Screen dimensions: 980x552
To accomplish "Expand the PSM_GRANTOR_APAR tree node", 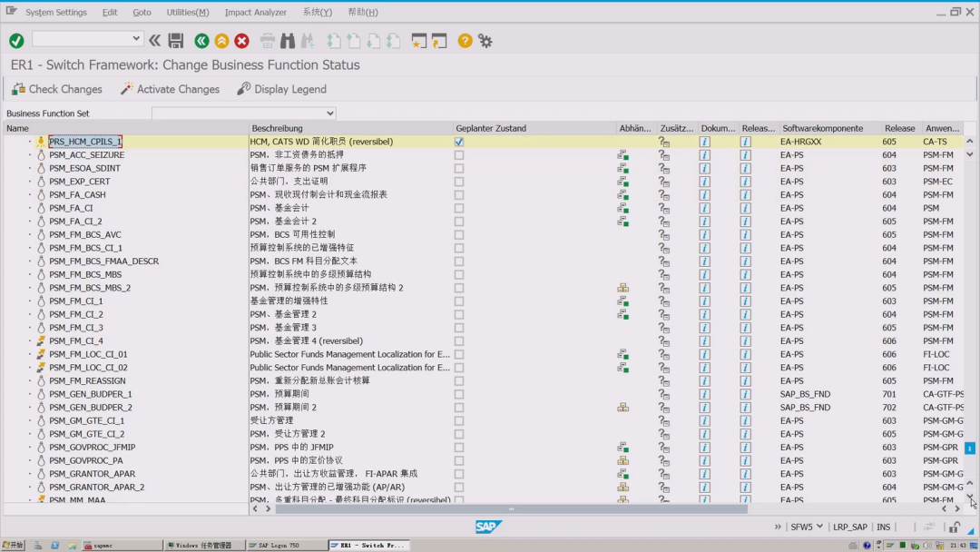I will (29, 474).
